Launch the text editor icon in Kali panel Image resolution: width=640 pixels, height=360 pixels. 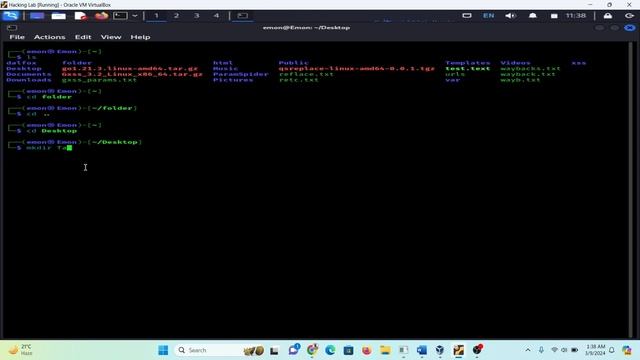pyautogui.click(x=80, y=16)
